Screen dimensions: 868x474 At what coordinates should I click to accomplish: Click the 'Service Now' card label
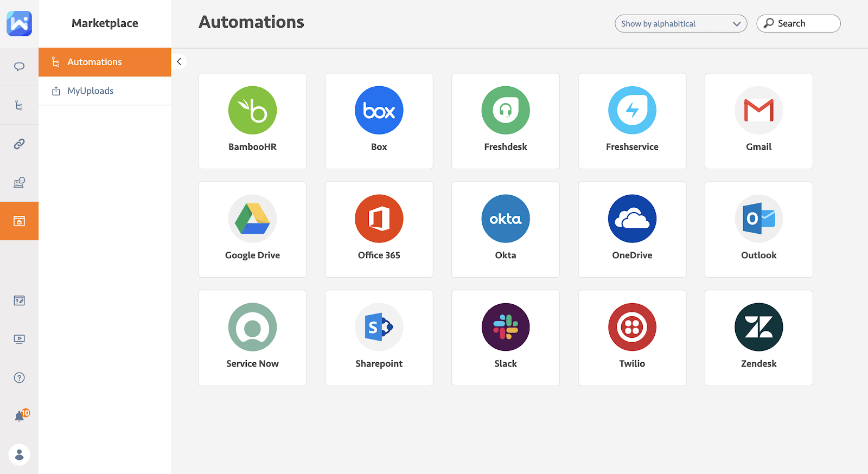click(x=252, y=364)
